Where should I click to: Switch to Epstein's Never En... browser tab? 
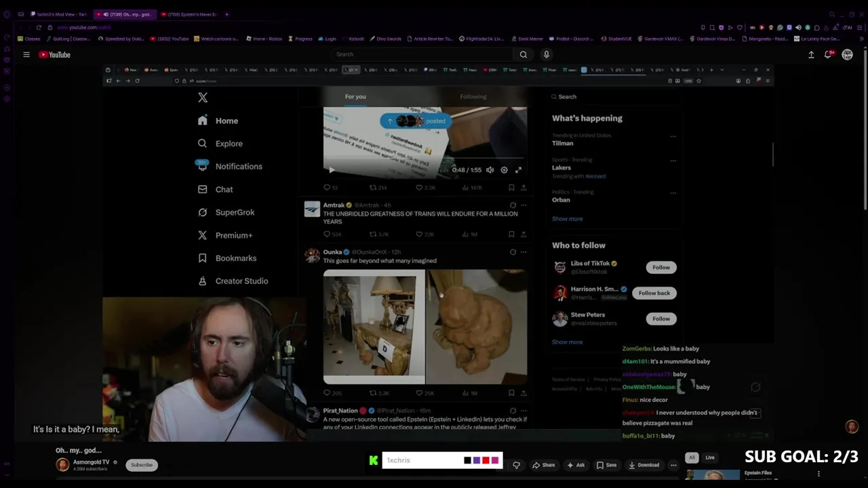(x=189, y=14)
